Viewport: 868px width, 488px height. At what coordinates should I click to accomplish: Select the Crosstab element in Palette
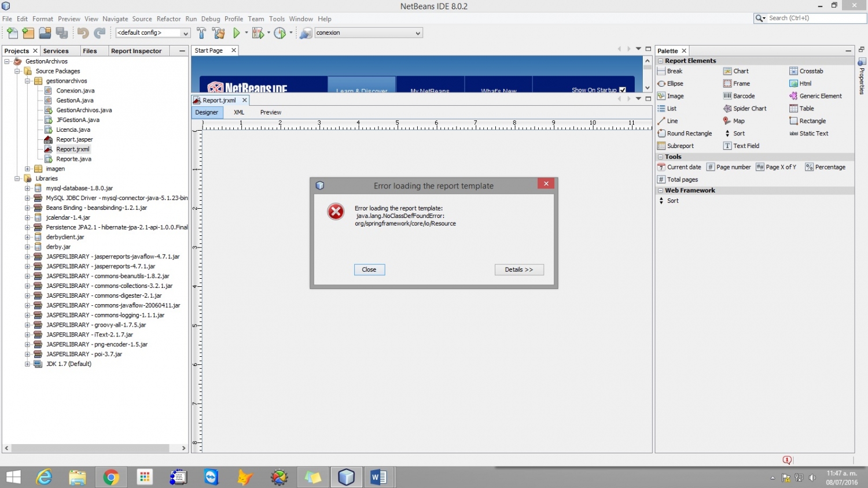coord(806,71)
